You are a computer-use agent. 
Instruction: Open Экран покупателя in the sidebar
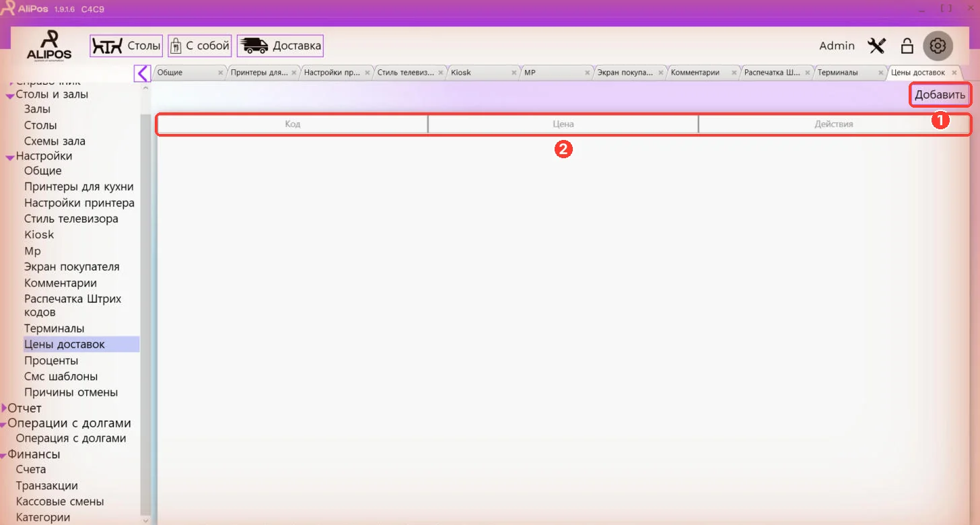click(71, 267)
